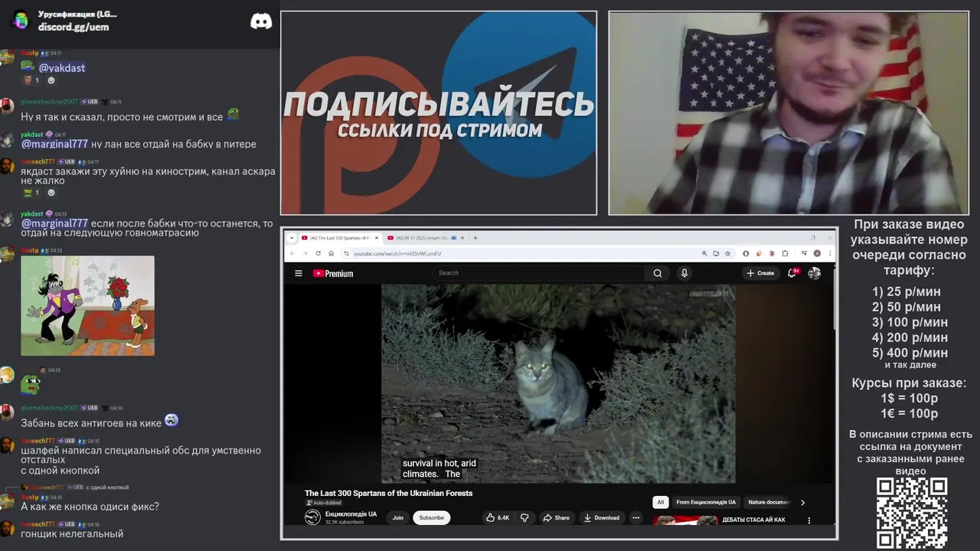The width and height of the screenshot is (980, 551).
Task: Click the install/cast icon in address bar
Action: click(x=716, y=253)
